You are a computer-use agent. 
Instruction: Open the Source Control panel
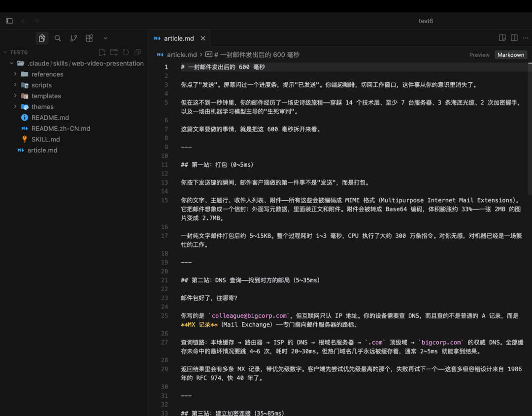click(x=73, y=38)
